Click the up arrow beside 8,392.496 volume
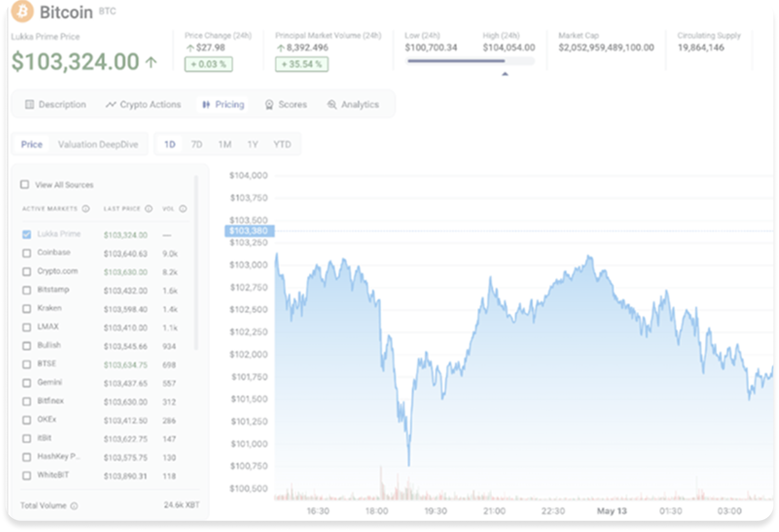Image resolution: width=779 pixels, height=532 pixels. [281, 48]
